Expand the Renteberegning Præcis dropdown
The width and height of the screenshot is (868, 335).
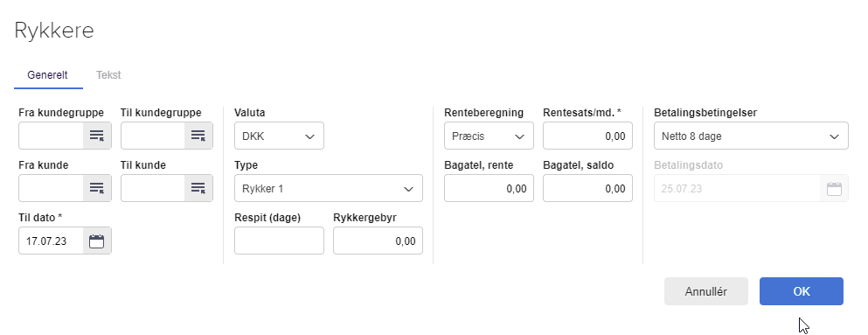[x=489, y=136]
